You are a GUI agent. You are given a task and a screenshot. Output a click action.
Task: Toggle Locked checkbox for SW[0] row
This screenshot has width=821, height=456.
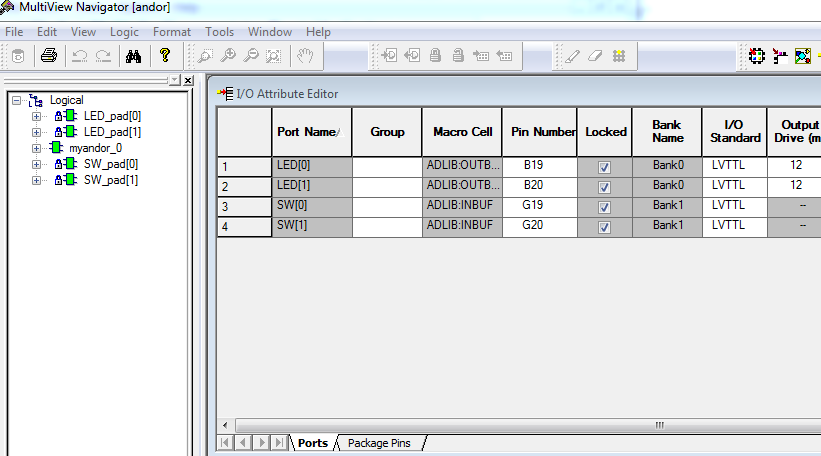click(604, 207)
